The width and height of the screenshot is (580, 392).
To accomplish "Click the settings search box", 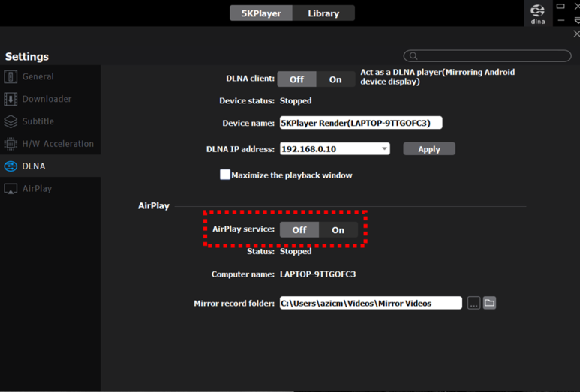I will [487, 55].
